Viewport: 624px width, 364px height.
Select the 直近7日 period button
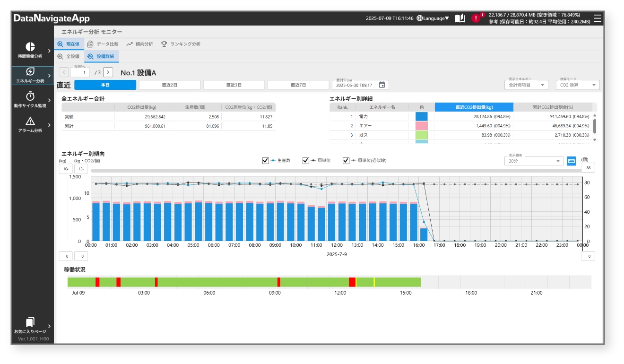(x=298, y=85)
